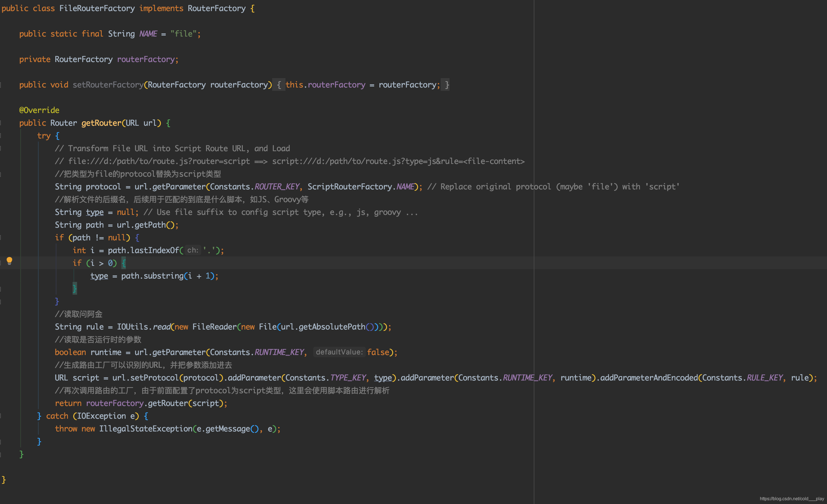The height and width of the screenshot is (504, 827).
Task: Expand the folded setRouterFactory opening brace
Action: [279, 85]
